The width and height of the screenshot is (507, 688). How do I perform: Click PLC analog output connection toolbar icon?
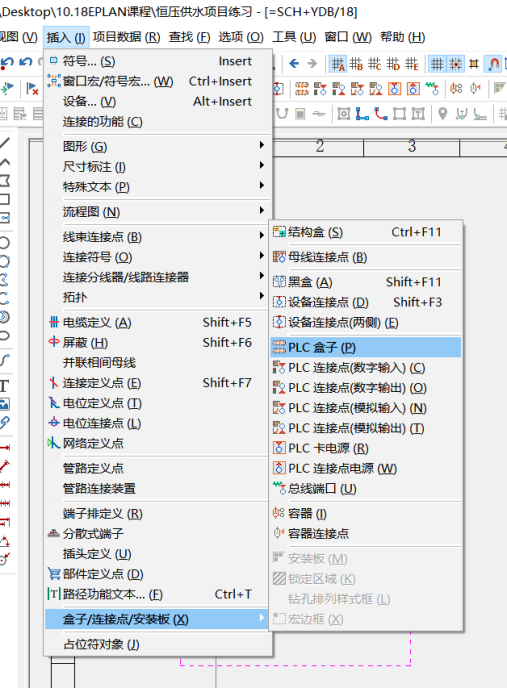(x=376, y=89)
